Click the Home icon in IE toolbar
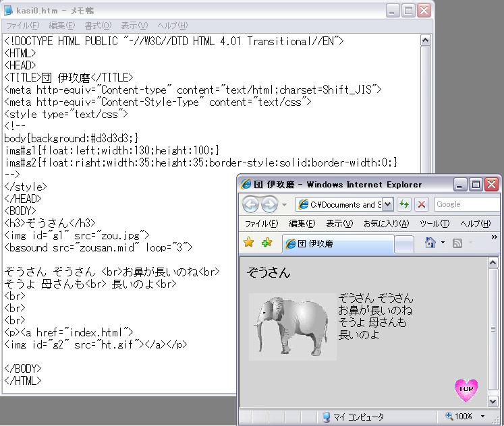 click(x=430, y=243)
